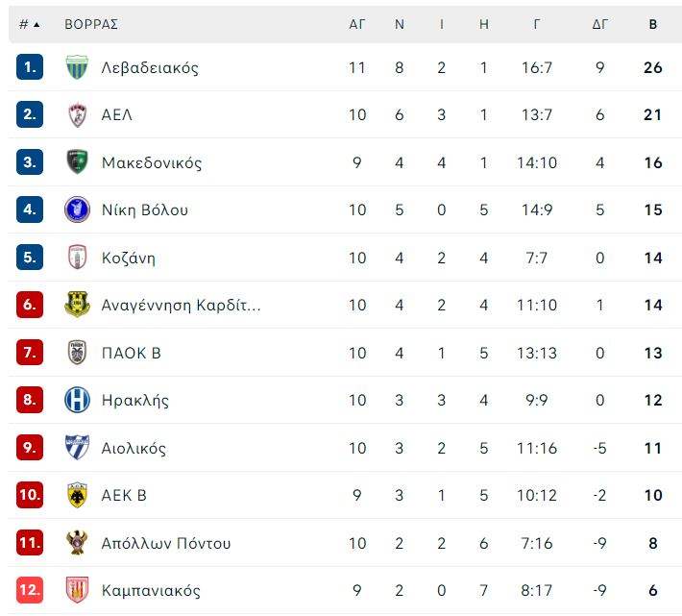Open the Αναγέννηση Καρδίτσας yellow crest
The image size is (682, 616).
[77, 305]
